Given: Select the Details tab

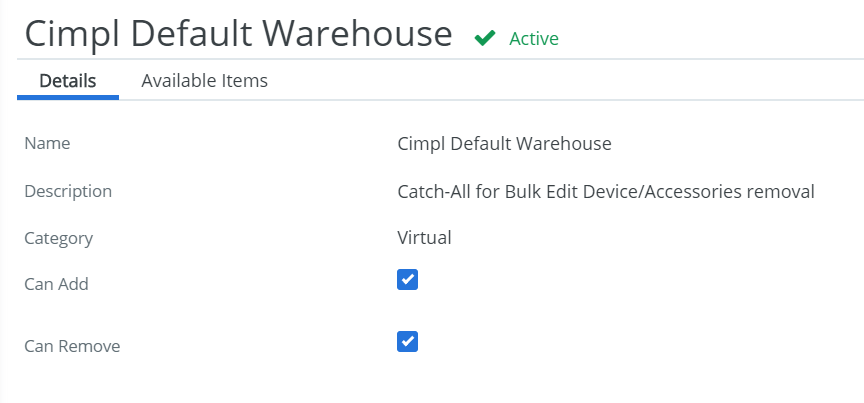Looking at the screenshot, I should (68, 80).
